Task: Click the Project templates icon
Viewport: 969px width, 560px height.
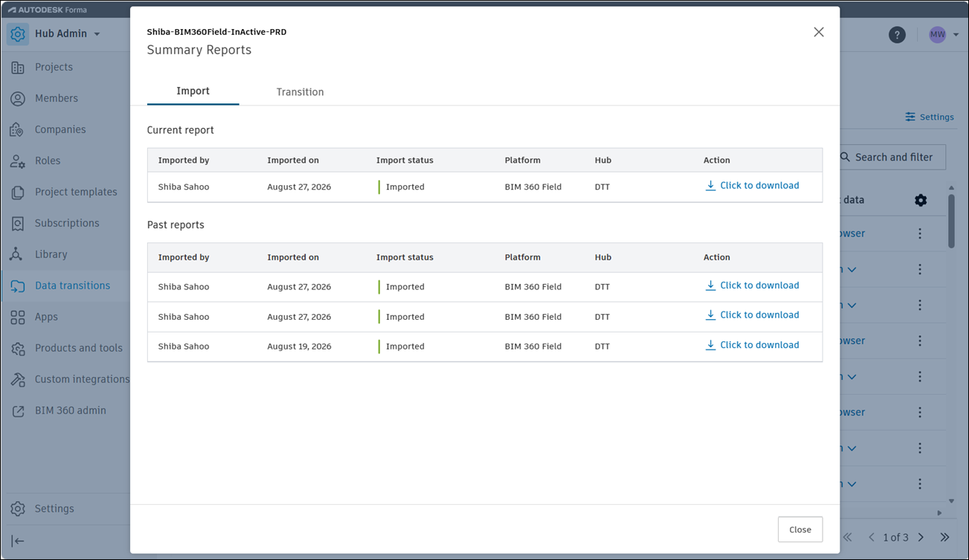Action: 18,192
